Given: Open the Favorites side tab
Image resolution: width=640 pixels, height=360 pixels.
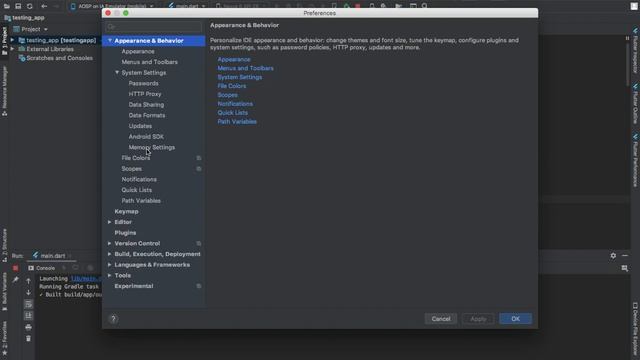Looking at the screenshot, I should pyautogui.click(x=4, y=338).
